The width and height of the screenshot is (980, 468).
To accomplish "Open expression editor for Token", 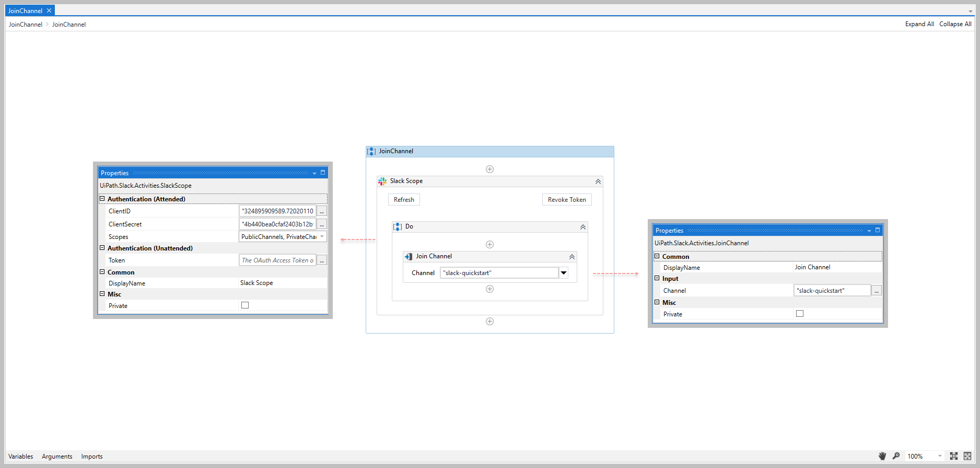I will [322, 260].
